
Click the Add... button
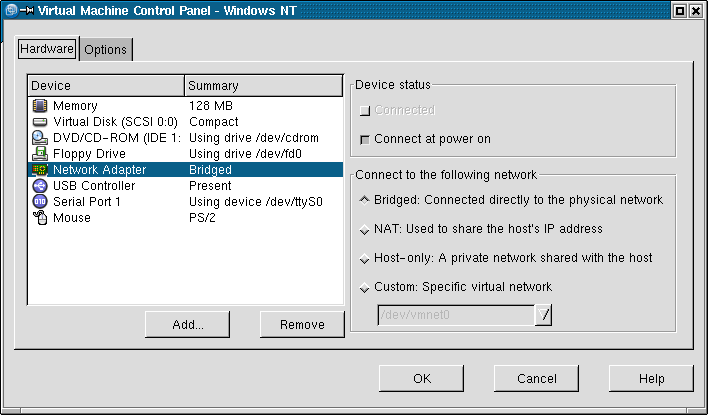pyautogui.click(x=187, y=324)
